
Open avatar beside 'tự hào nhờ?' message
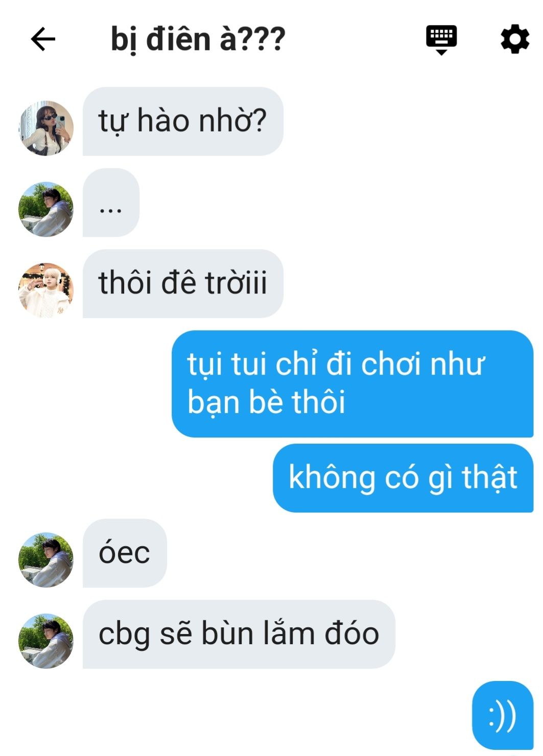pyautogui.click(x=46, y=128)
